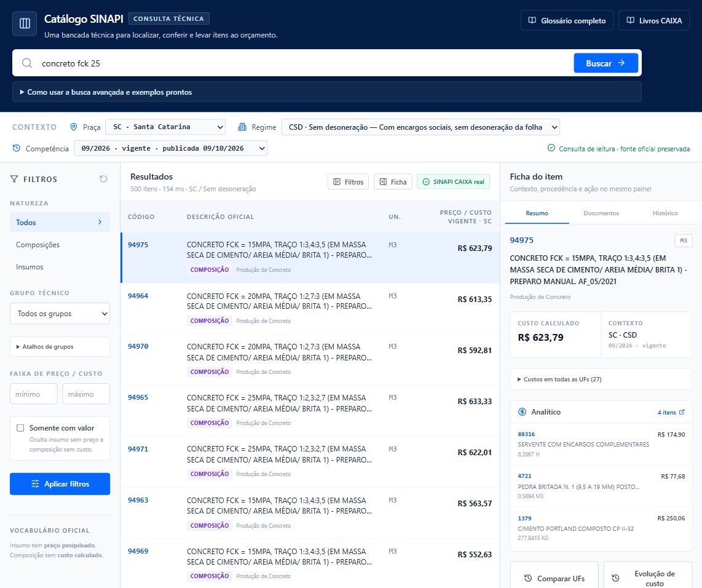Click R$ 174,90 for SERVENTE item
This screenshot has height=588, width=702.
(x=671, y=434)
